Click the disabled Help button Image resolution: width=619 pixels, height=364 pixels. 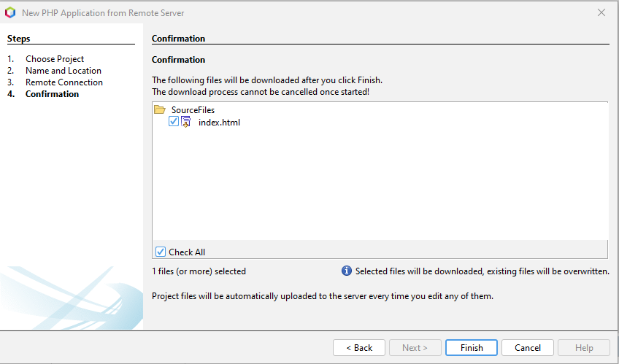click(584, 348)
